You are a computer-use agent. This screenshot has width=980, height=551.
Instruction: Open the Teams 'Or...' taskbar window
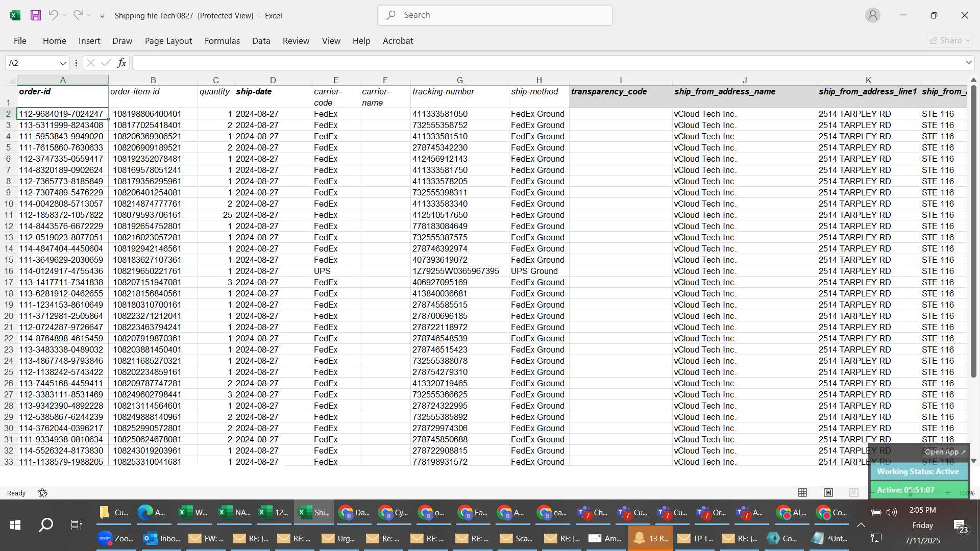[712, 512]
